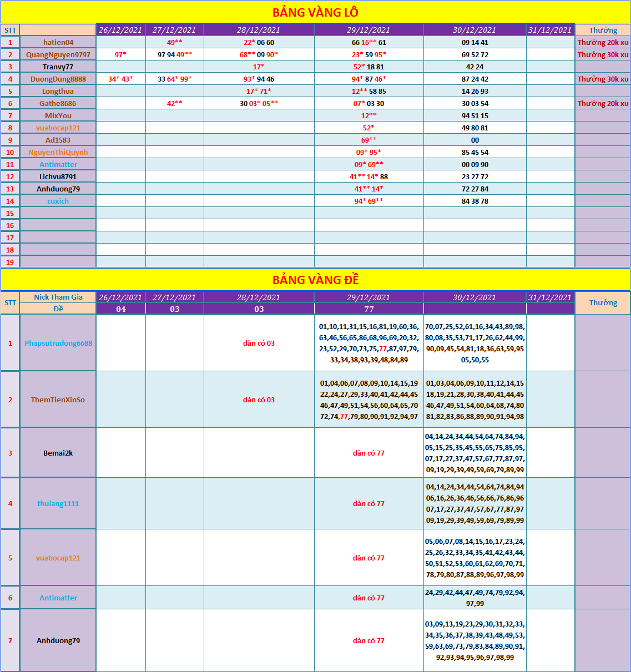Click the BẢNG VÀNG LÔ title banner

tap(315, 12)
